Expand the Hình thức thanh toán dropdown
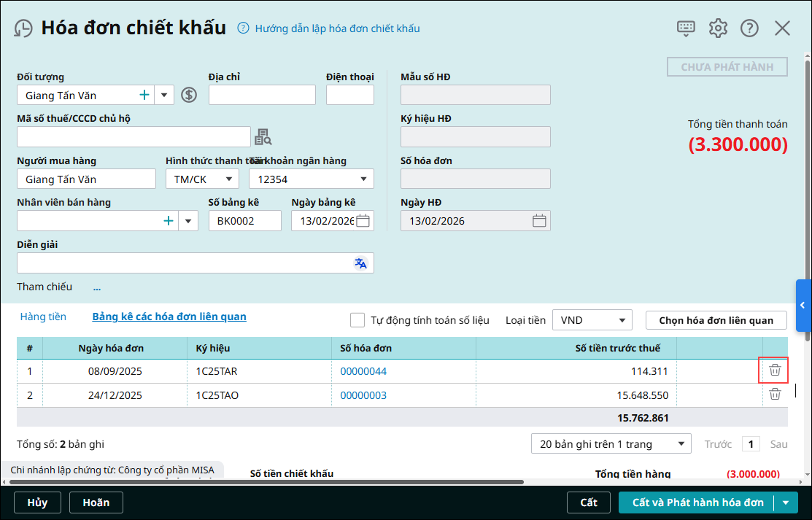The image size is (812, 520). coord(229,179)
